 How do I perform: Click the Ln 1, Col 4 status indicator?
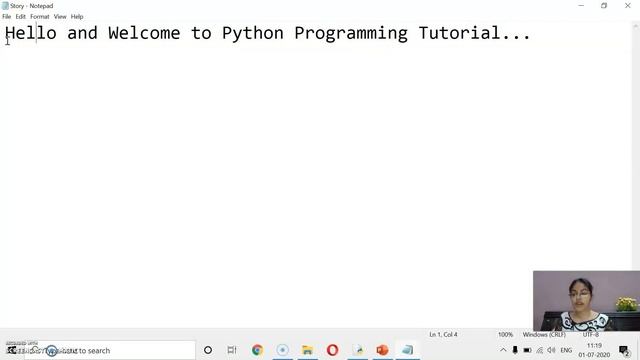click(x=443, y=334)
